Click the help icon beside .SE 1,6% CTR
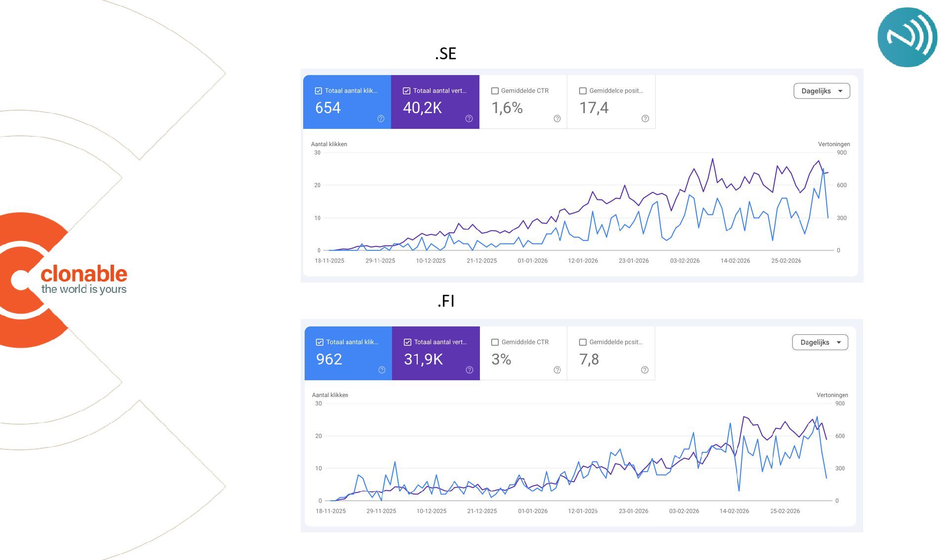948x560 pixels. (557, 119)
